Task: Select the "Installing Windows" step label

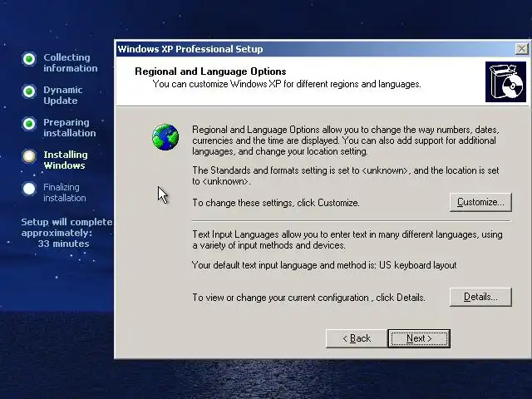Action: (x=66, y=160)
